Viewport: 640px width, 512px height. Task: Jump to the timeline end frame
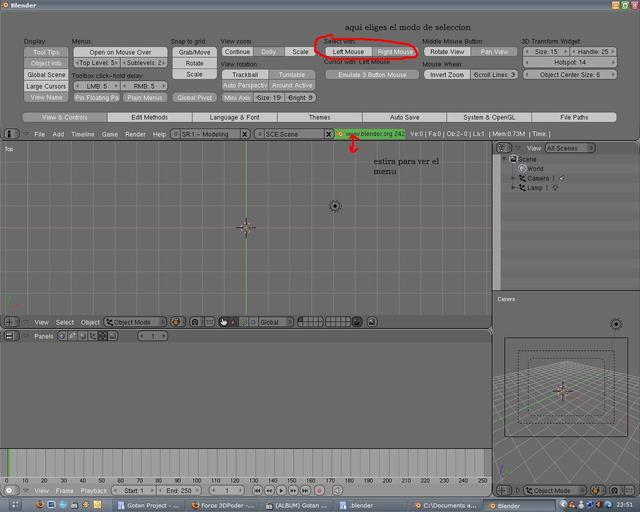pos(305,490)
